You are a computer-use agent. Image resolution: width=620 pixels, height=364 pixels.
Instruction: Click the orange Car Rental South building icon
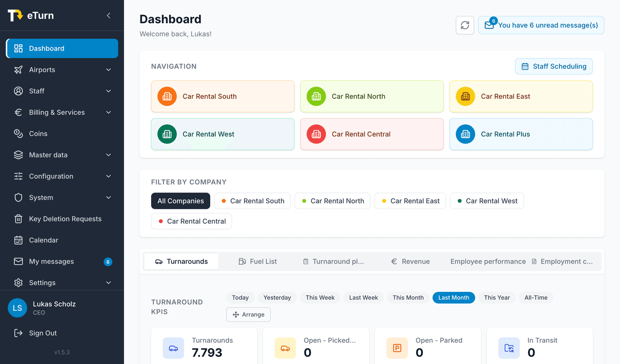click(167, 96)
